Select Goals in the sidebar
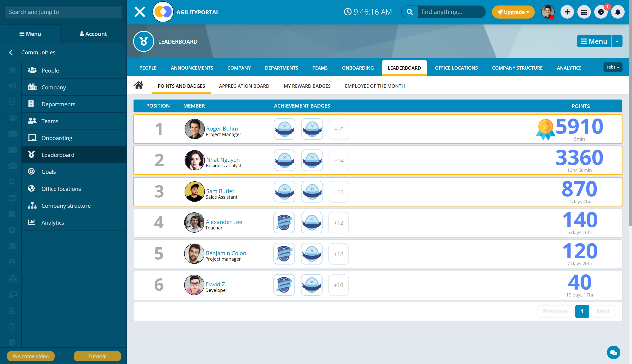This screenshot has height=364, width=632. pos(49,171)
